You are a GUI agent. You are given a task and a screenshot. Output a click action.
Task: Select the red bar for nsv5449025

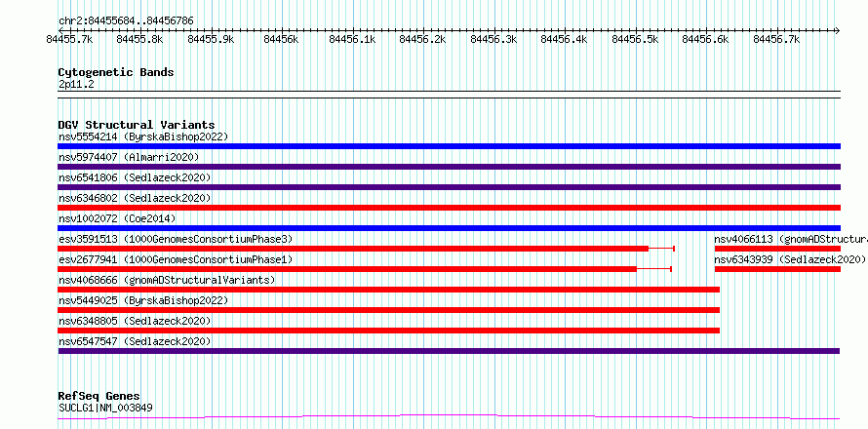388,310
